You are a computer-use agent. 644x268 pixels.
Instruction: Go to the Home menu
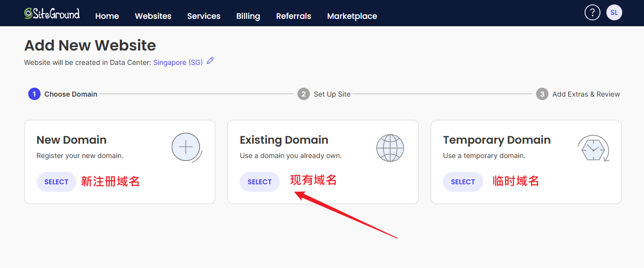[x=107, y=16]
